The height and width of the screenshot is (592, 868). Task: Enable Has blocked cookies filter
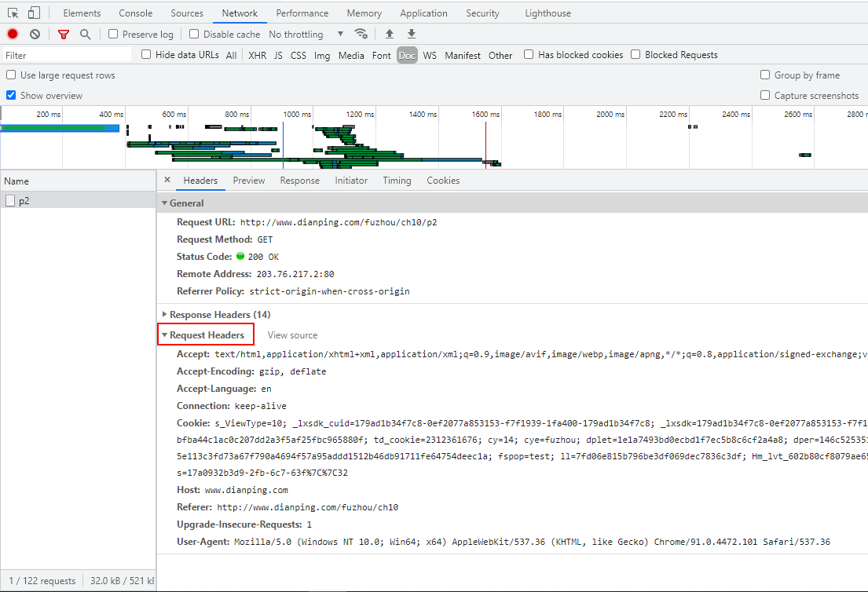click(529, 54)
